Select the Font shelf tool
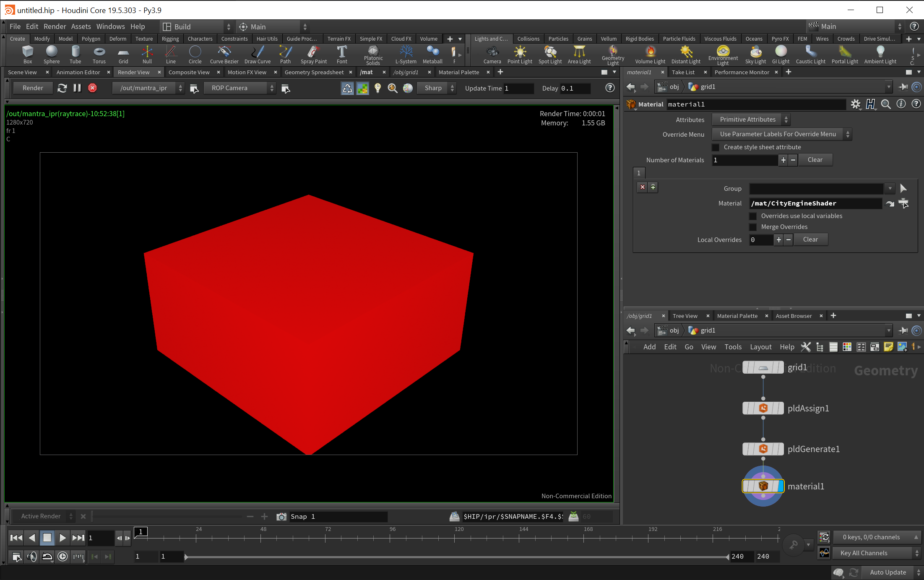The image size is (924, 580). 342,55
